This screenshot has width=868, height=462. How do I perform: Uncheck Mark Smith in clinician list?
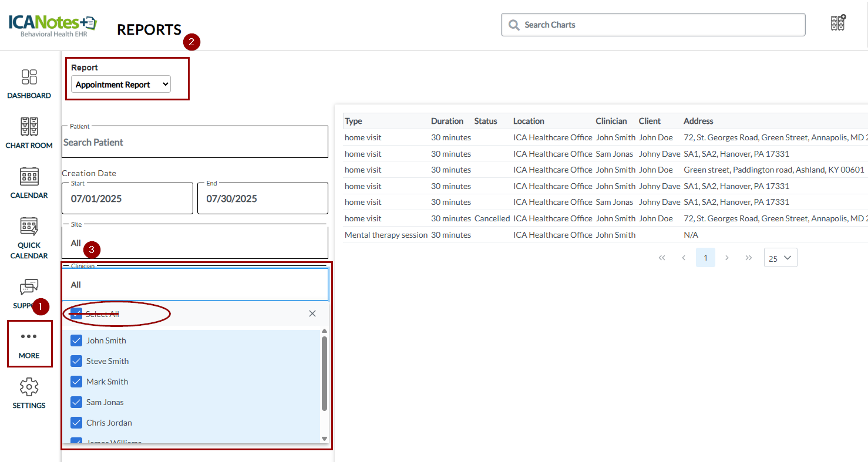[76, 382]
